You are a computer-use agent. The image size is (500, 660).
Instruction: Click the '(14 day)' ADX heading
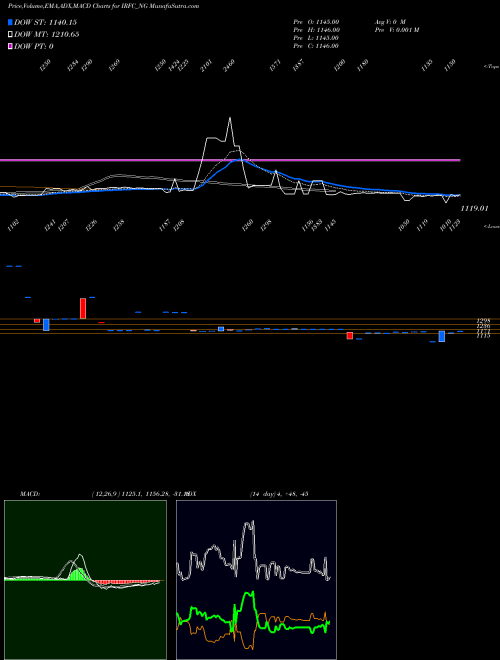pos(262,494)
